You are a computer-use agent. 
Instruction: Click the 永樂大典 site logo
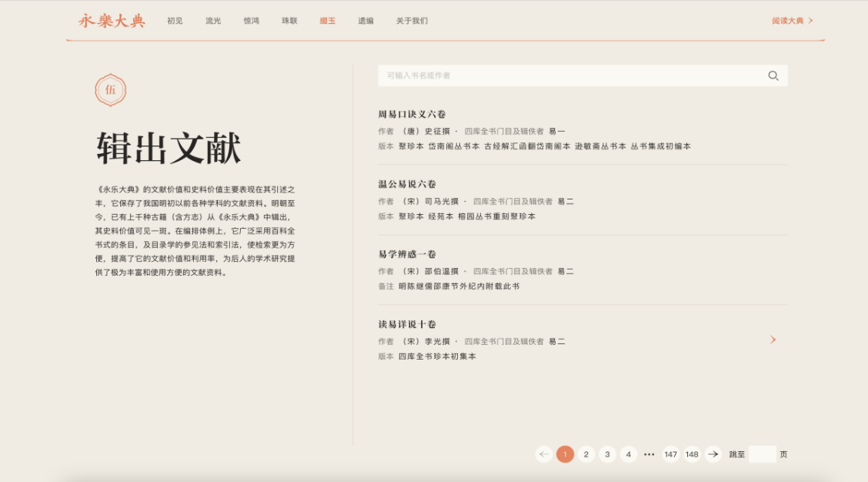click(x=112, y=21)
